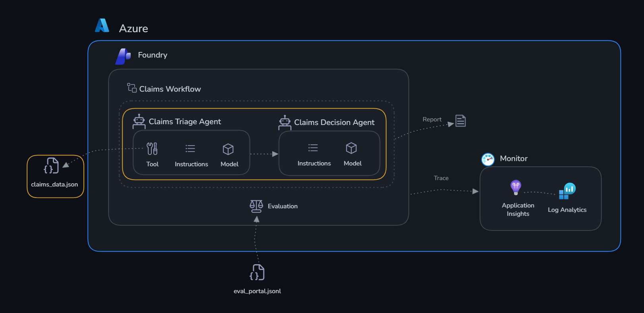644x313 pixels.
Task: Select the Log Analytics icon
Action: coord(567,191)
